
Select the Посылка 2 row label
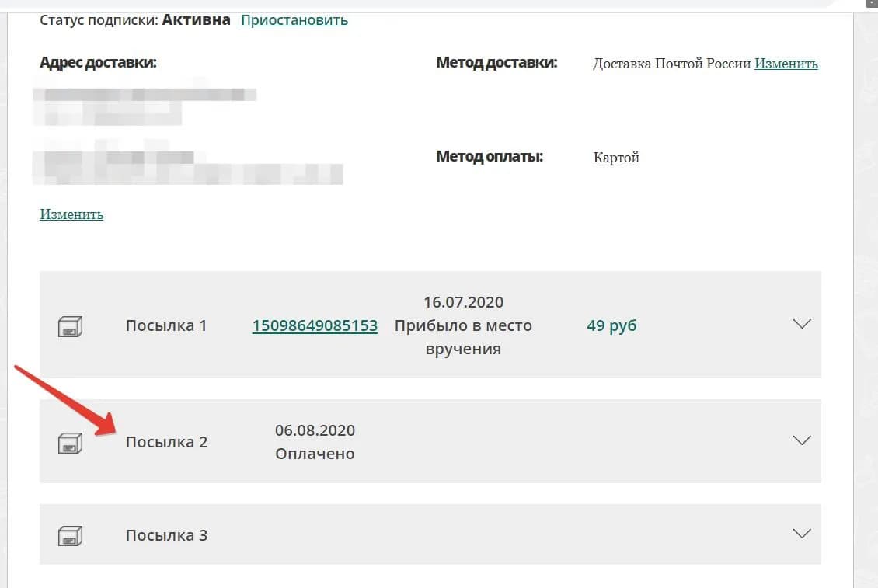[166, 443]
